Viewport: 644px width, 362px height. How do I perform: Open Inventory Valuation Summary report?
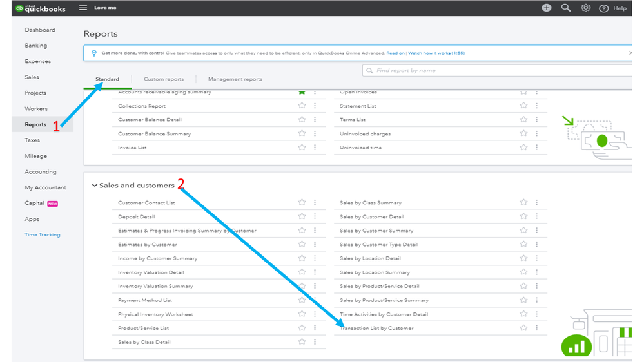[155, 286]
